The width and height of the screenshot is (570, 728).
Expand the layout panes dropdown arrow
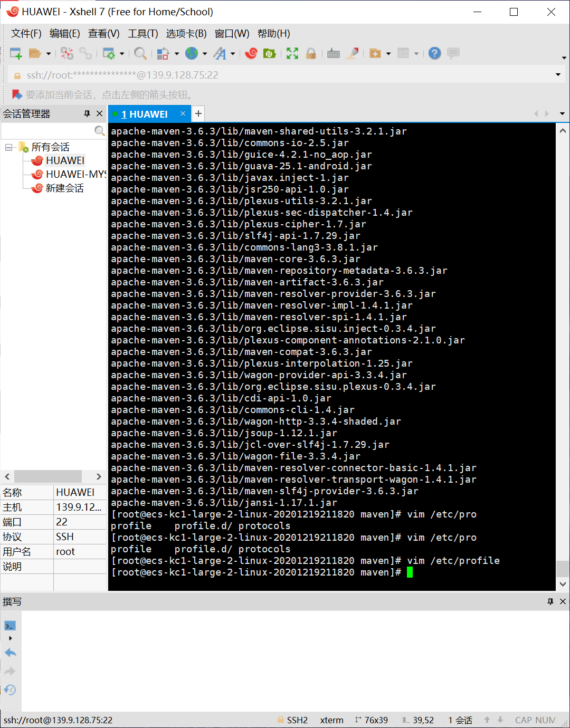click(x=416, y=54)
